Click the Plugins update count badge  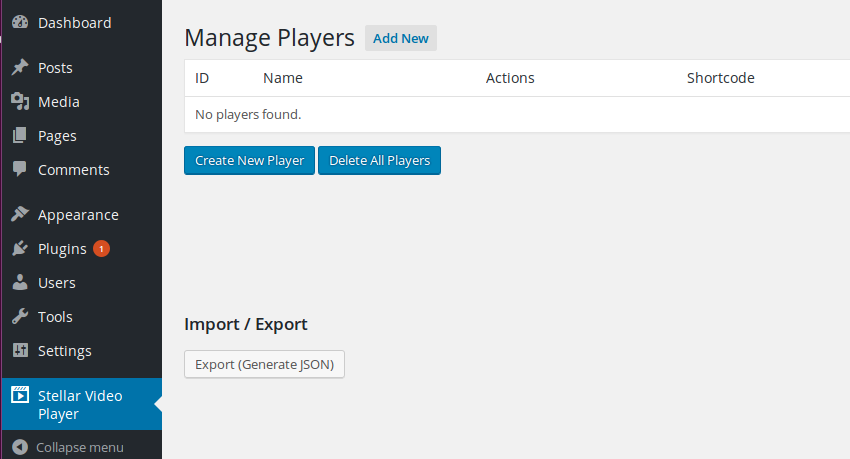[x=101, y=249]
